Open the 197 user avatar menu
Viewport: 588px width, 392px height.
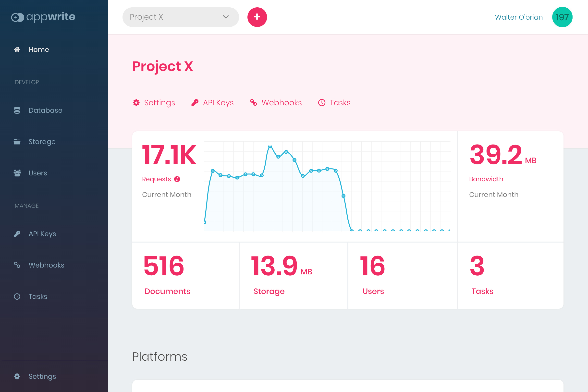pyautogui.click(x=562, y=17)
